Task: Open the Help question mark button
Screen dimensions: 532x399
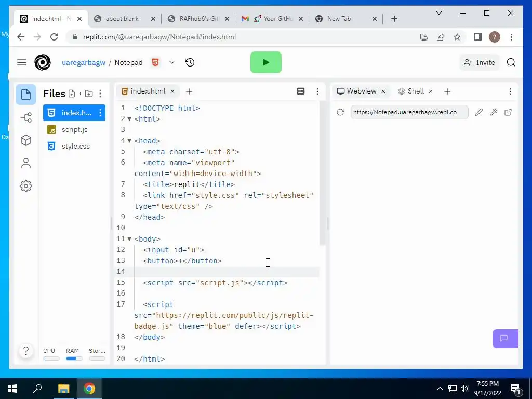Action: pyautogui.click(x=26, y=351)
